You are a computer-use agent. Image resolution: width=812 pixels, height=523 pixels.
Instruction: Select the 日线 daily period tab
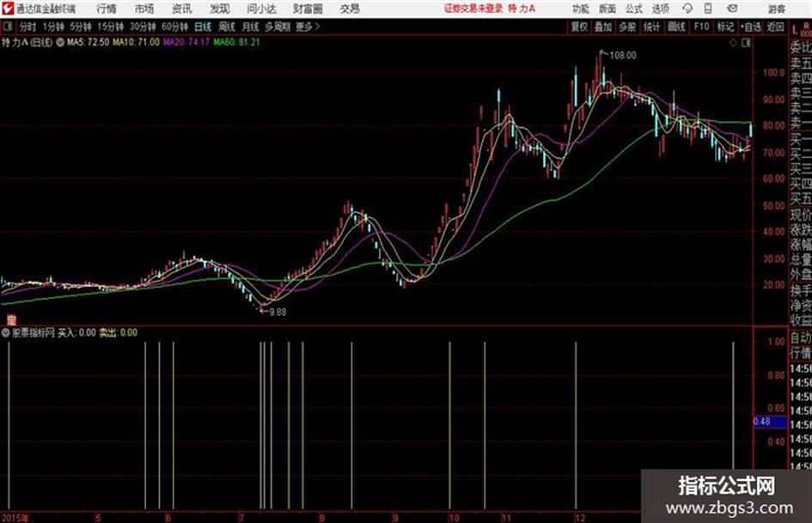[203, 27]
